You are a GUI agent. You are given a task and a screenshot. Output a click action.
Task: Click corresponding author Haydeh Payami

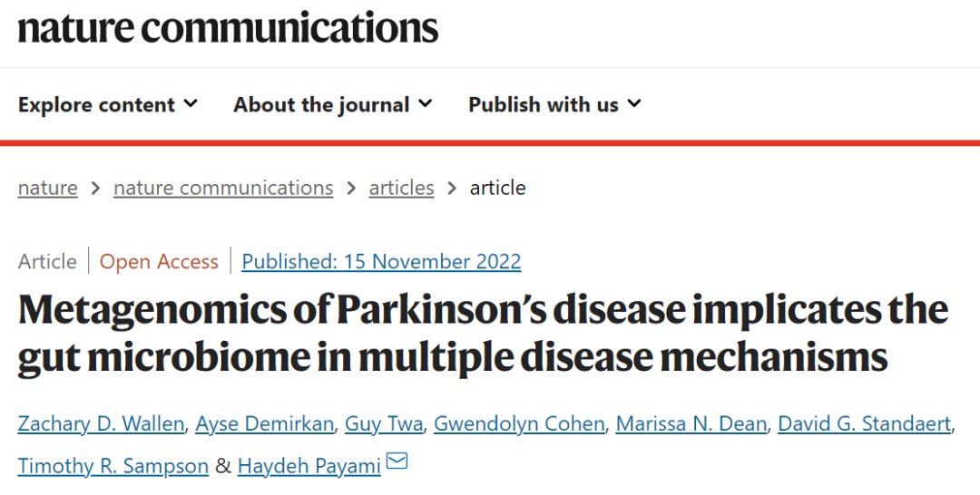click(309, 466)
